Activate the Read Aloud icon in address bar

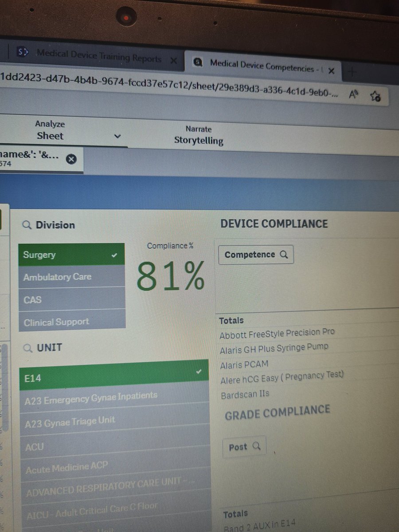click(354, 94)
